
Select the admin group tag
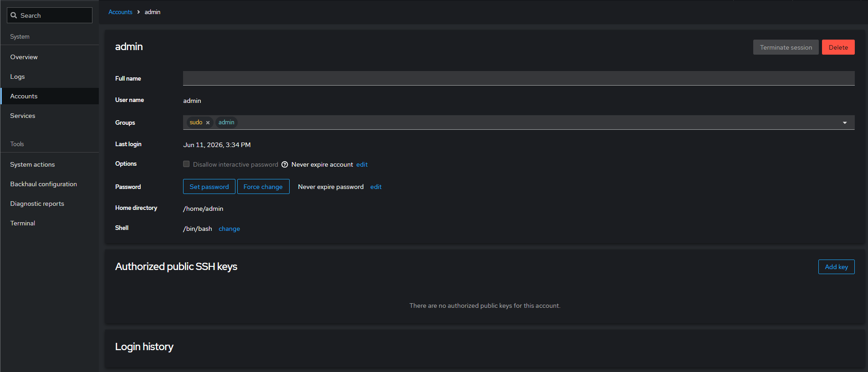226,122
